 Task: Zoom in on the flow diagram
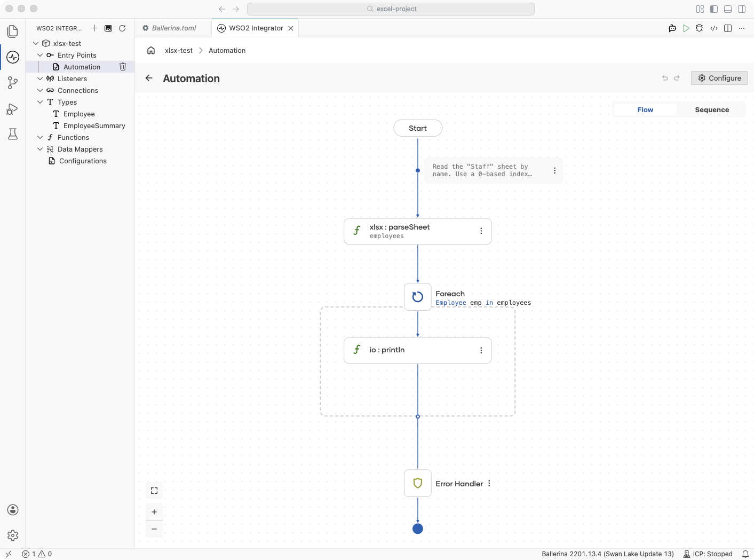coord(154,512)
